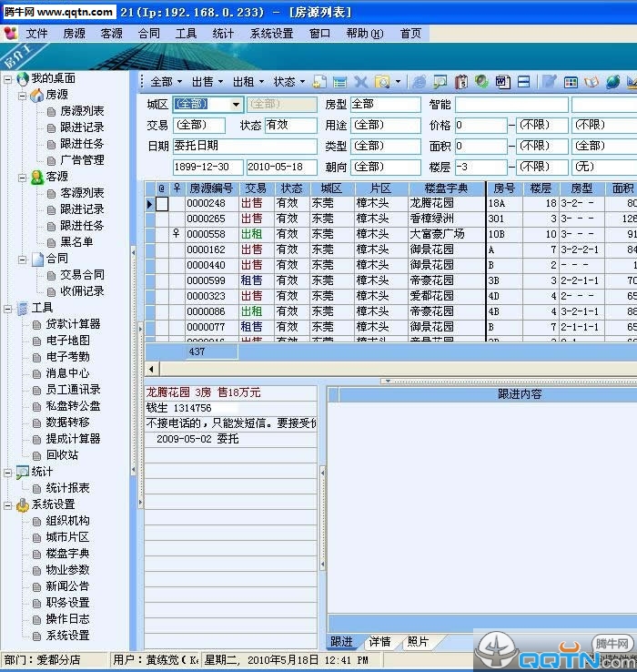Click the new listing document icon
This screenshot has height=672, width=637.
319,81
